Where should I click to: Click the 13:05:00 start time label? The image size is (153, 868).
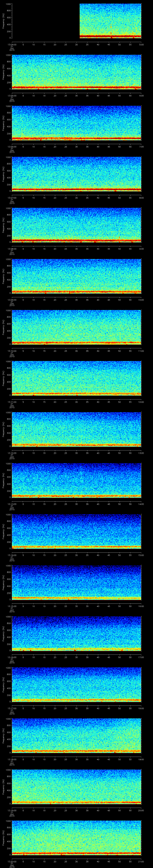point(12,96)
